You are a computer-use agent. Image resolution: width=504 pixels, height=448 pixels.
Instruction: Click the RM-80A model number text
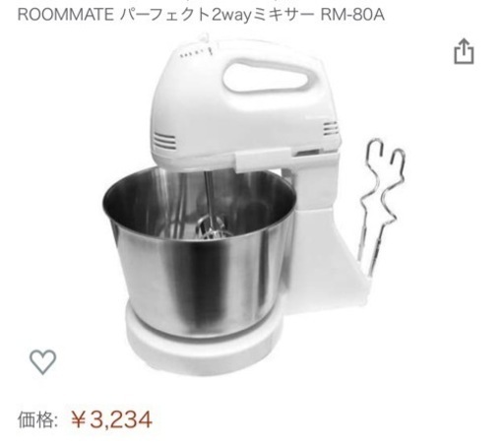coord(352,15)
